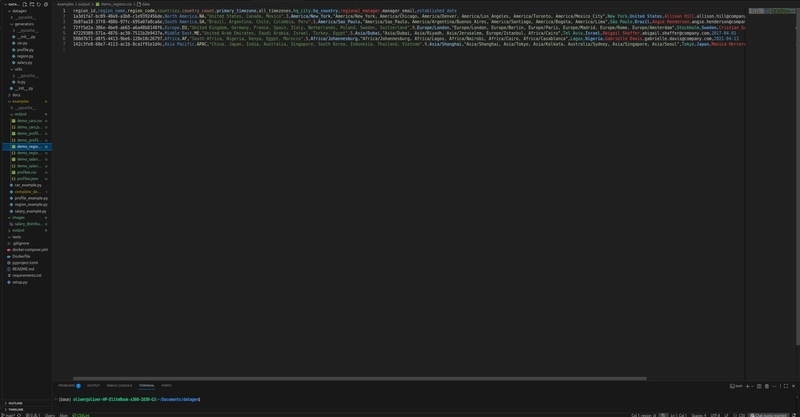The image size is (800, 417).
Task: Click the new terminal plus icon
Action: point(747,386)
